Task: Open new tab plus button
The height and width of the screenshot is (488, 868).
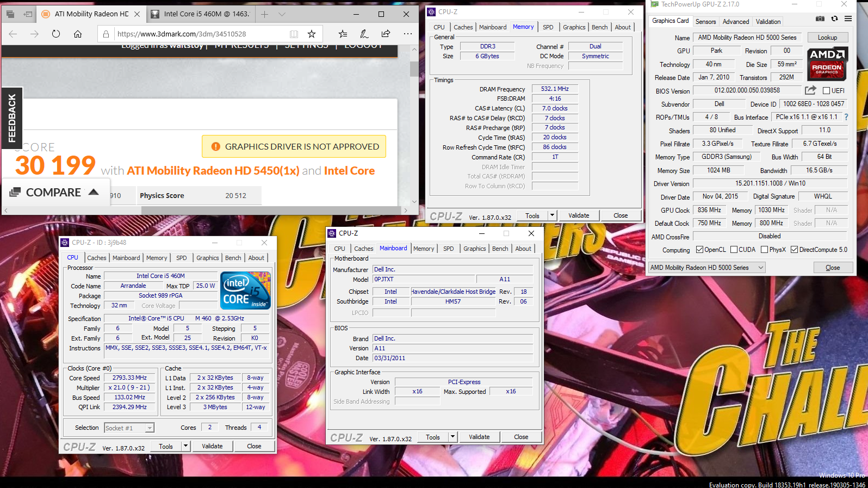Action: (x=265, y=14)
